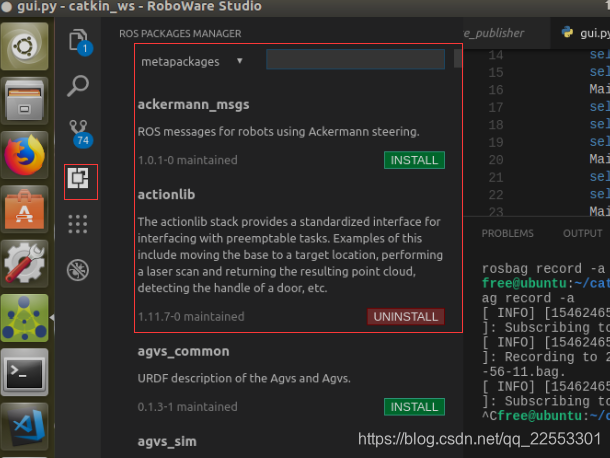This screenshot has width=610, height=458.
Task: Click the 'URDF description of the Agvs' text
Action: pyautogui.click(x=244, y=378)
